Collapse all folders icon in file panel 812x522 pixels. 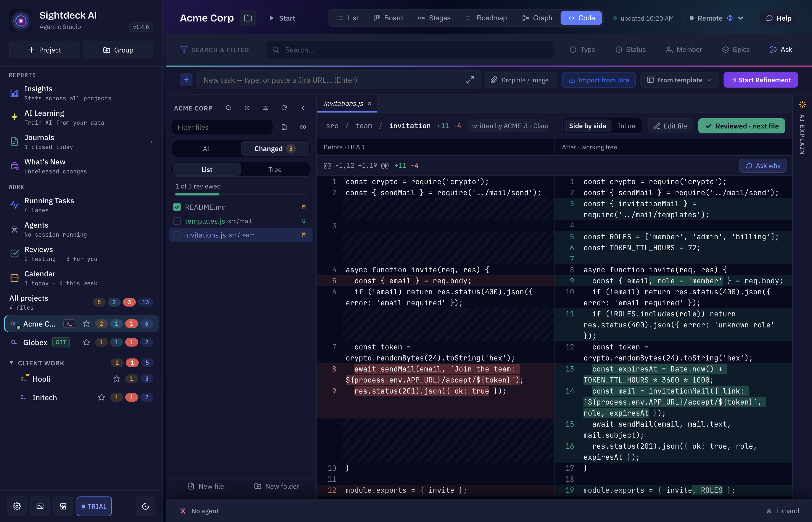pos(266,108)
